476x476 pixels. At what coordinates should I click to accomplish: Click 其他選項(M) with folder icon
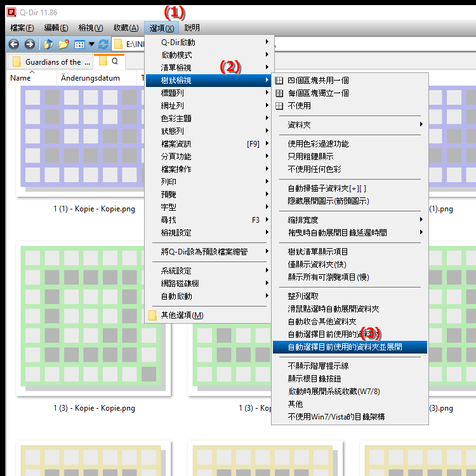coord(209,315)
